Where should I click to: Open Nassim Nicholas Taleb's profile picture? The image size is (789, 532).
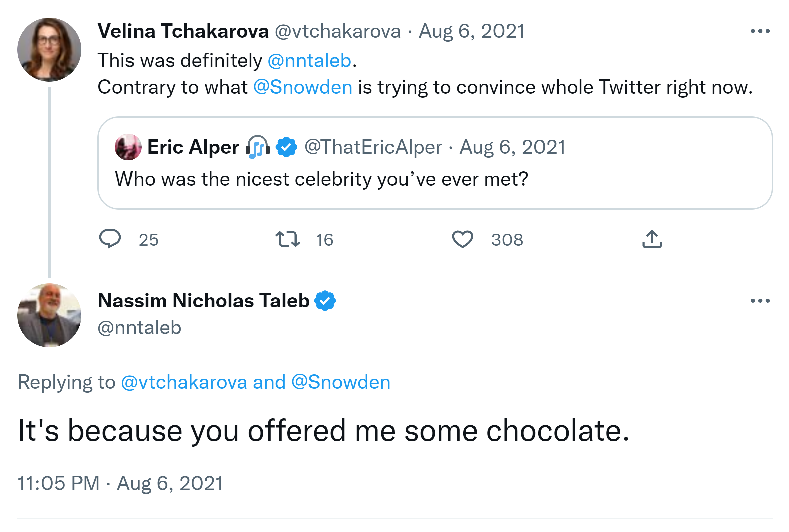(49, 315)
